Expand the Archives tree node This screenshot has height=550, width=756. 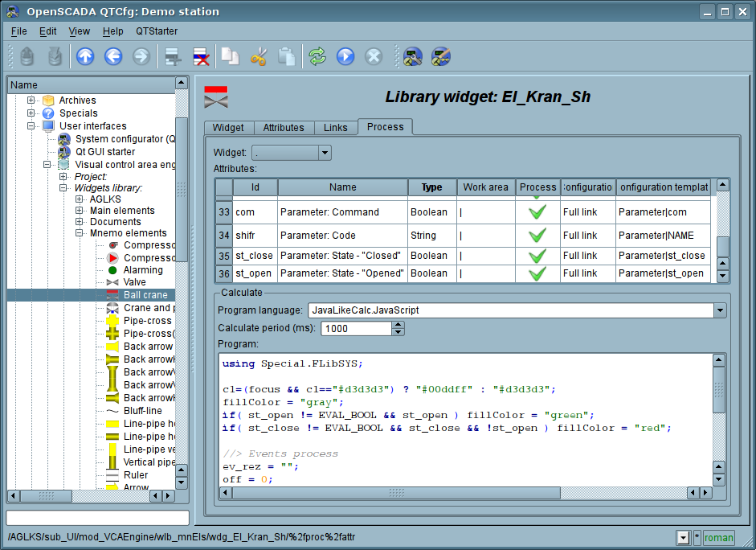coord(31,101)
